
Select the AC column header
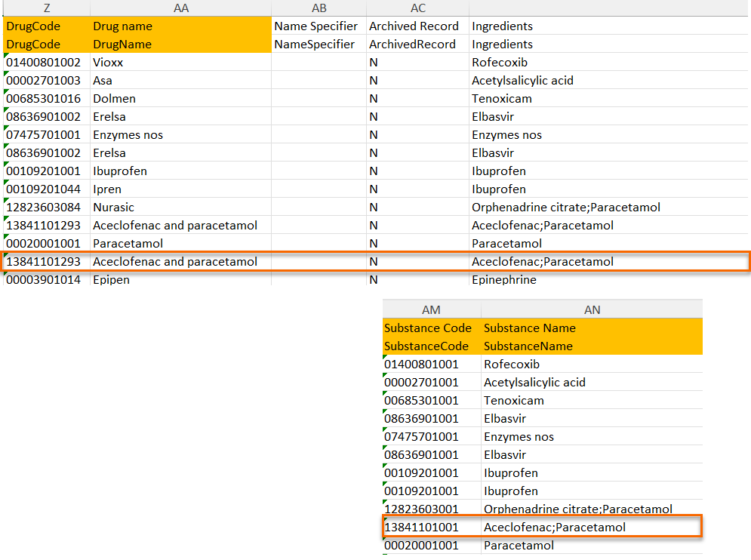(x=417, y=8)
